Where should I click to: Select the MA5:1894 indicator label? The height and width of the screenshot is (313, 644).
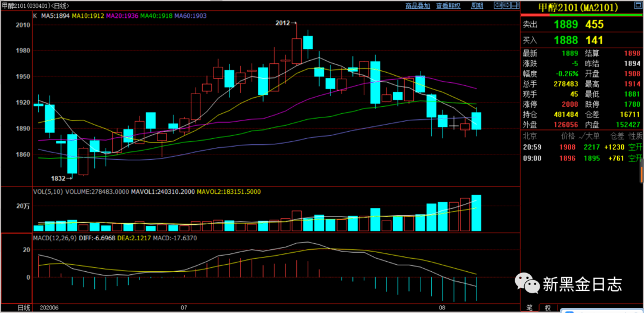coord(55,16)
